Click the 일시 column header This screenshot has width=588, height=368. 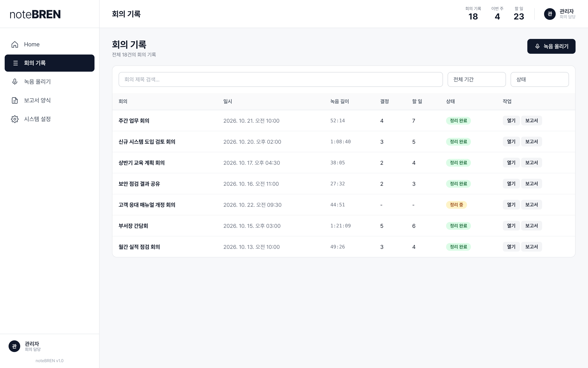click(x=228, y=101)
